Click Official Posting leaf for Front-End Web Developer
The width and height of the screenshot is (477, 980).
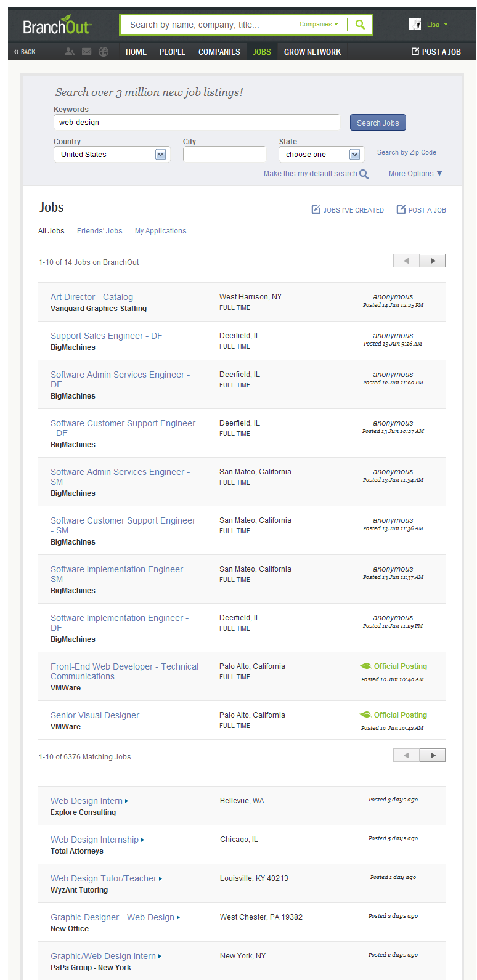(x=365, y=666)
